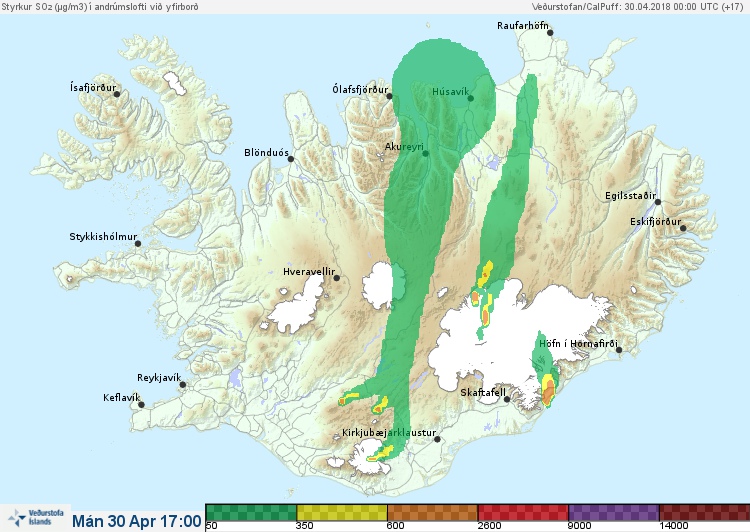Click the orange 600 legend swatch

point(433,512)
